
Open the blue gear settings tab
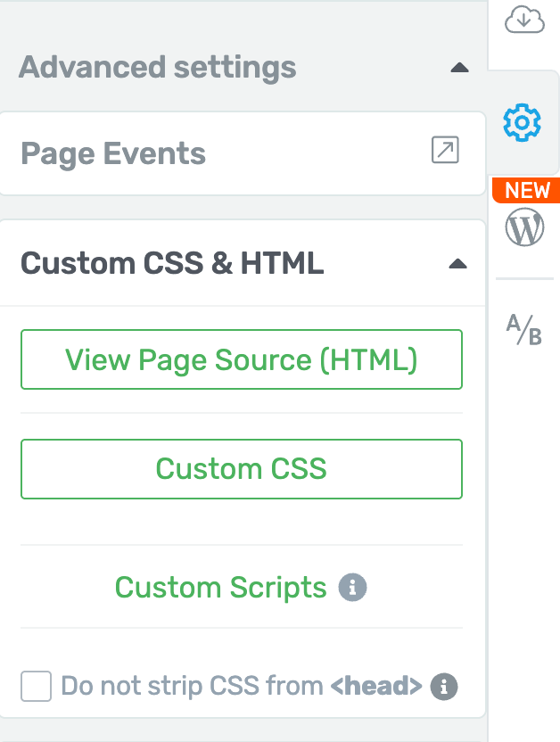click(x=523, y=122)
